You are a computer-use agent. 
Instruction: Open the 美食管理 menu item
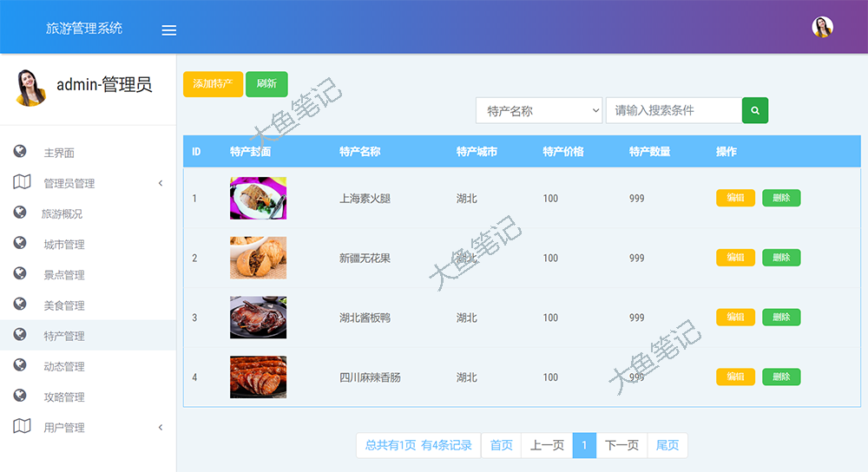(x=64, y=305)
